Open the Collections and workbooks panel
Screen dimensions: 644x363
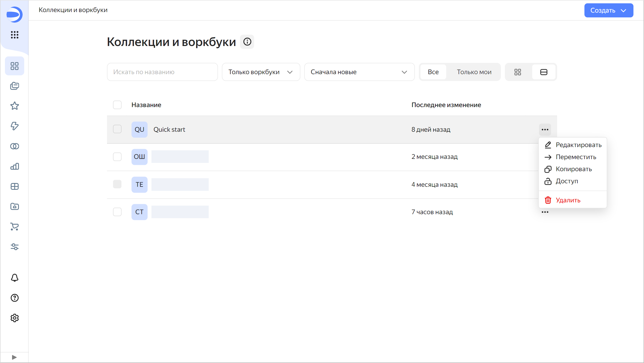14,66
